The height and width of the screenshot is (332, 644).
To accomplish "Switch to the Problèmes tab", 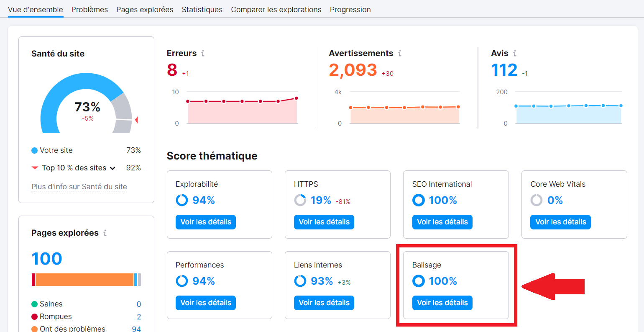I will coord(89,9).
